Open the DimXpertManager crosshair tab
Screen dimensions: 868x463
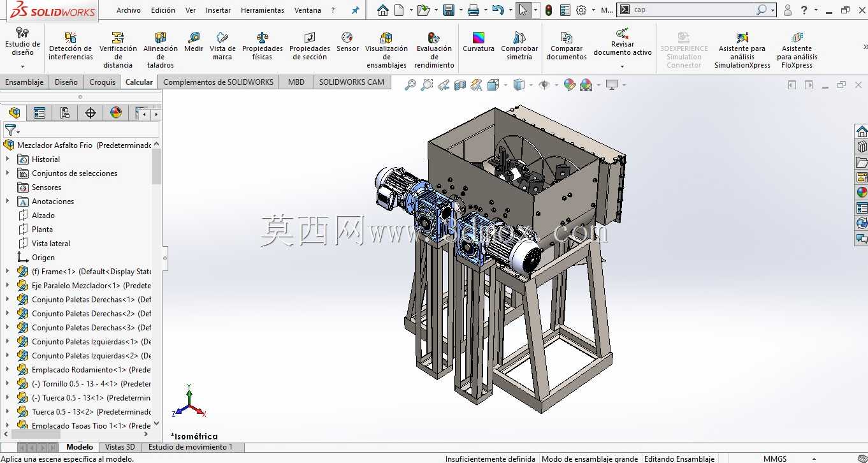tap(90, 113)
